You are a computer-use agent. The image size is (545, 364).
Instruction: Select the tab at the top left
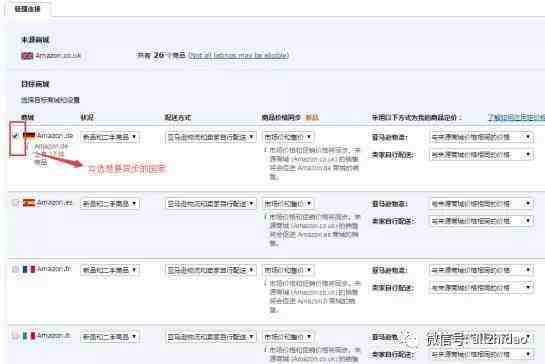pos(28,9)
